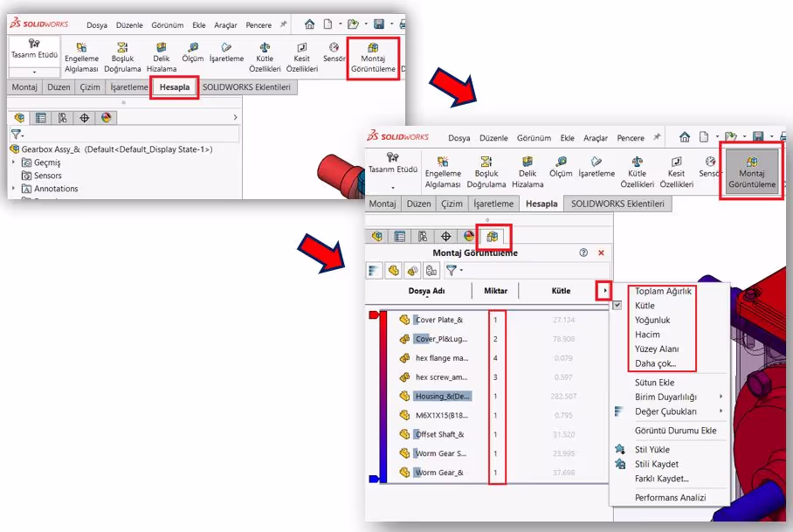Click New document icon in lower window
Image resolution: width=793 pixels, height=532 pixels.
click(704, 136)
